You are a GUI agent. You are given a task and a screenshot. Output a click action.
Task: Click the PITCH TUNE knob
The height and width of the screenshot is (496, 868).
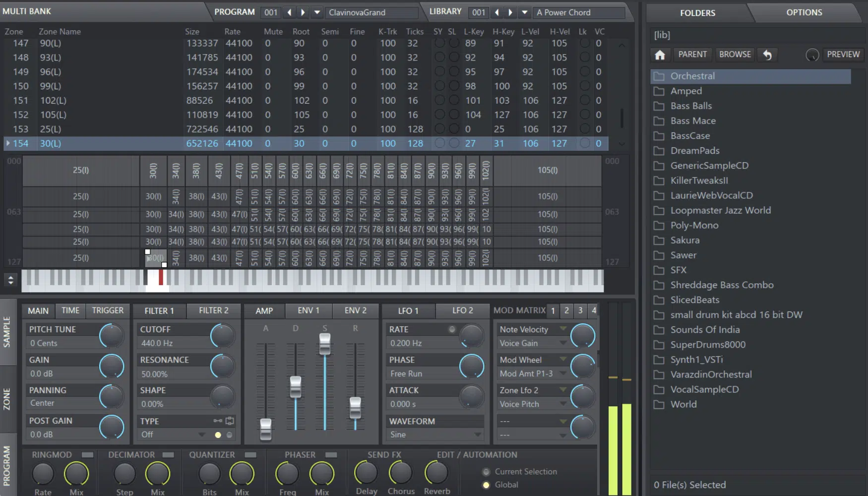(112, 336)
